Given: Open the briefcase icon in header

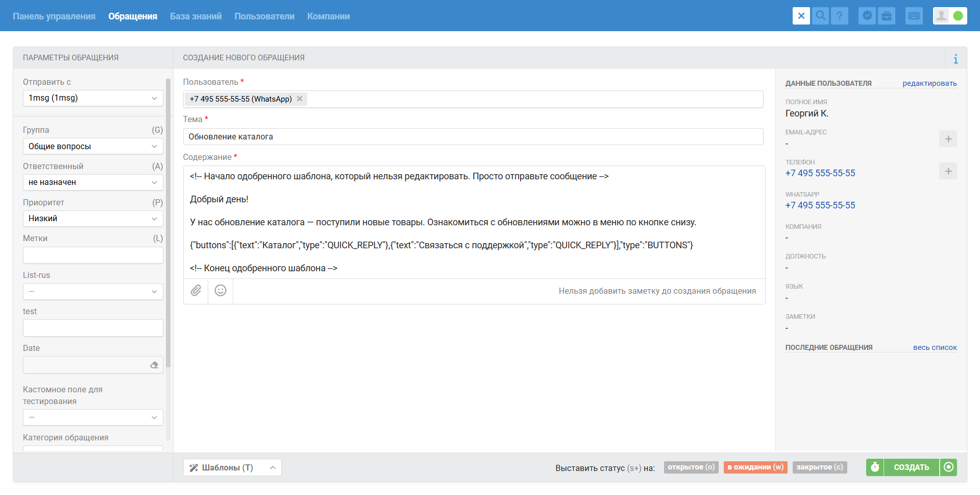Looking at the screenshot, I should 887,16.
